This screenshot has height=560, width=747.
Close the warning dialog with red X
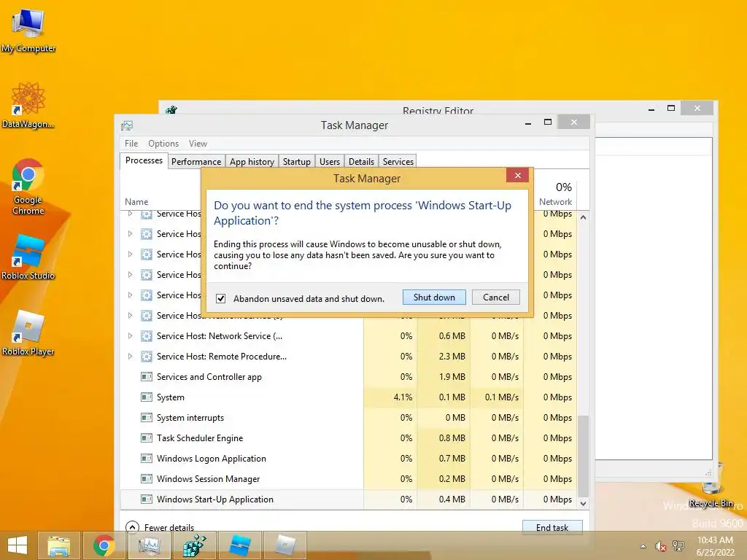(517, 175)
